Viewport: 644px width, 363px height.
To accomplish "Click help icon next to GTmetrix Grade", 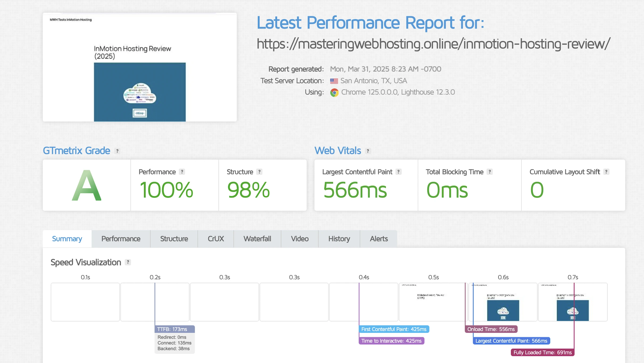I will pyautogui.click(x=117, y=151).
